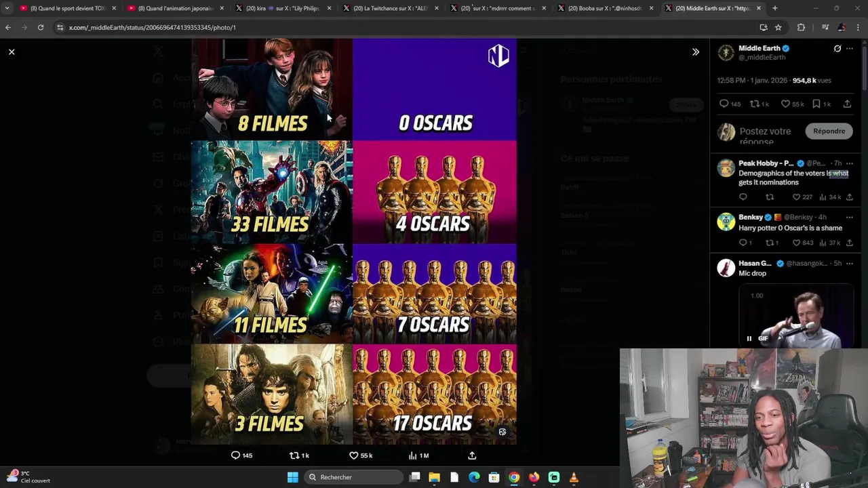
Task: Click the fullscreen icon on the Oscars image
Action: pyautogui.click(x=502, y=432)
